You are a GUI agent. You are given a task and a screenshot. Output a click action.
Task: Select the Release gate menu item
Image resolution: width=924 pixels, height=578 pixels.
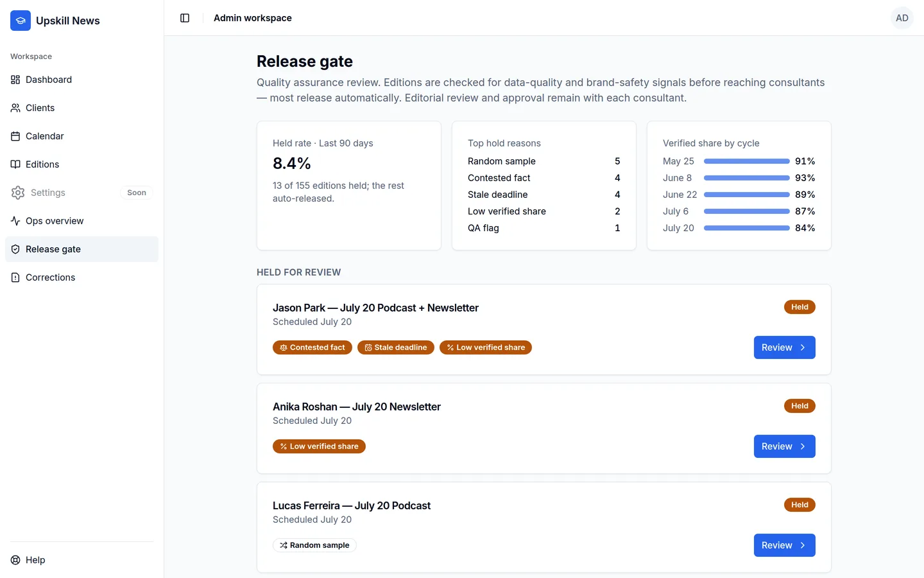(x=81, y=249)
